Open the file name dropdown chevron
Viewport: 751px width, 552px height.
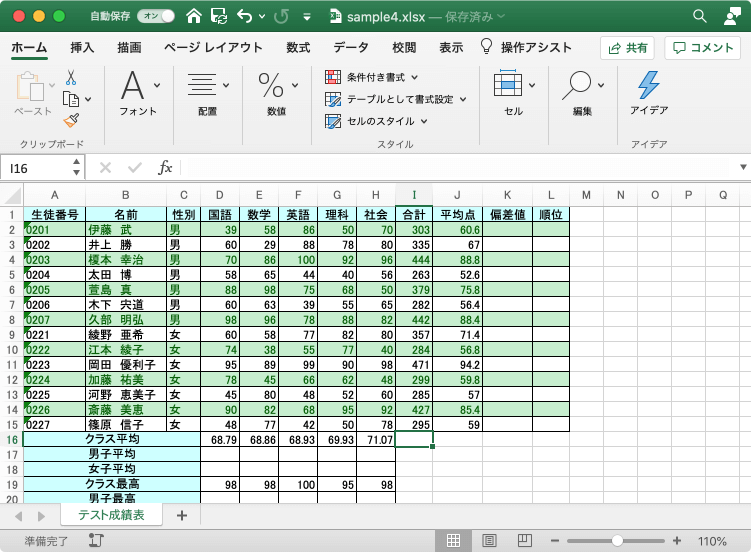(501, 16)
